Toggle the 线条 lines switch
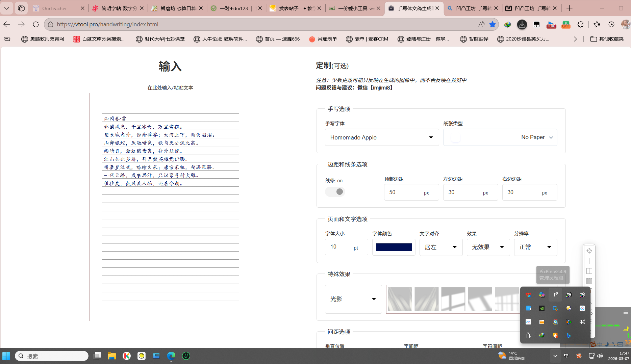631x364 pixels. coord(335,192)
